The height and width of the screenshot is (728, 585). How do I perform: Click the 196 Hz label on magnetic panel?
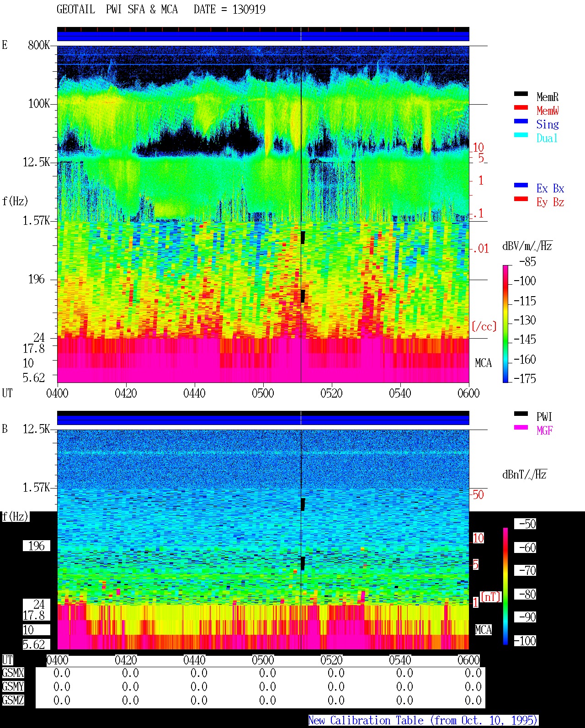pyautogui.click(x=37, y=546)
